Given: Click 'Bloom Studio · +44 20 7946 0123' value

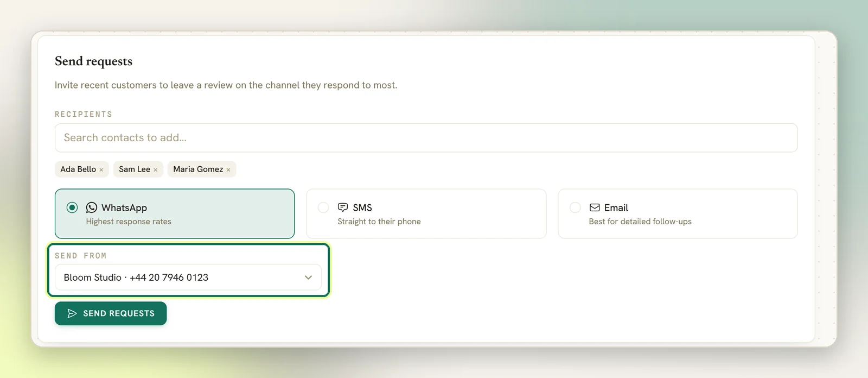Looking at the screenshot, I should coord(136,278).
